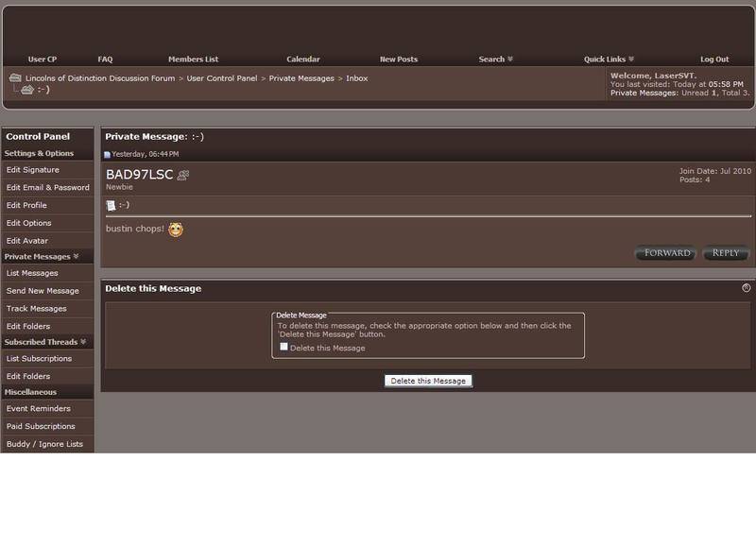Open the BAD97LSC username profile

tap(139, 175)
